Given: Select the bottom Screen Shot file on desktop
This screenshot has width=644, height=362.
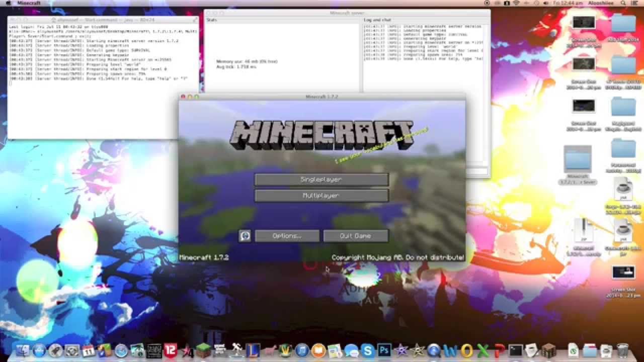Looking at the screenshot, I should [623, 282].
